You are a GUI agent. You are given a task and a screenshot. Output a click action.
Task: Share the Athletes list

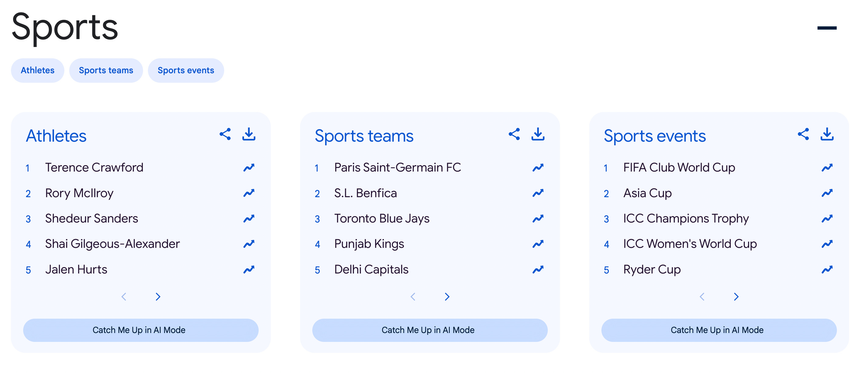tap(225, 134)
